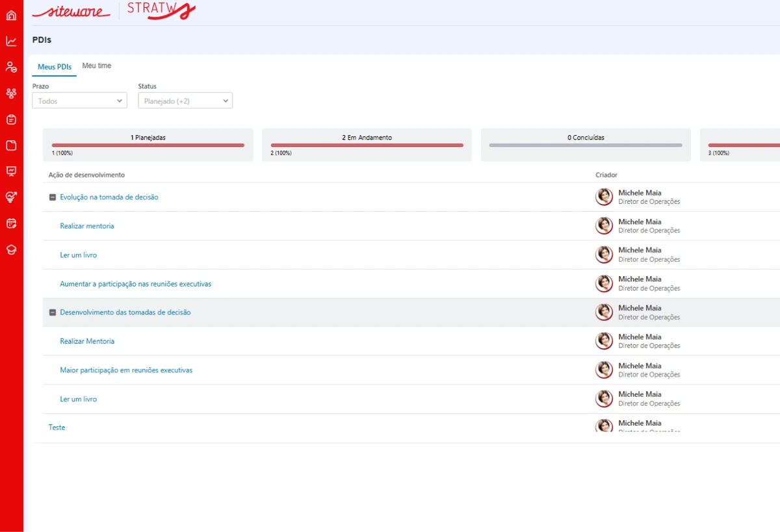Click the '0 Concluídas' progress bar
780x532 pixels.
pyautogui.click(x=586, y=146)
